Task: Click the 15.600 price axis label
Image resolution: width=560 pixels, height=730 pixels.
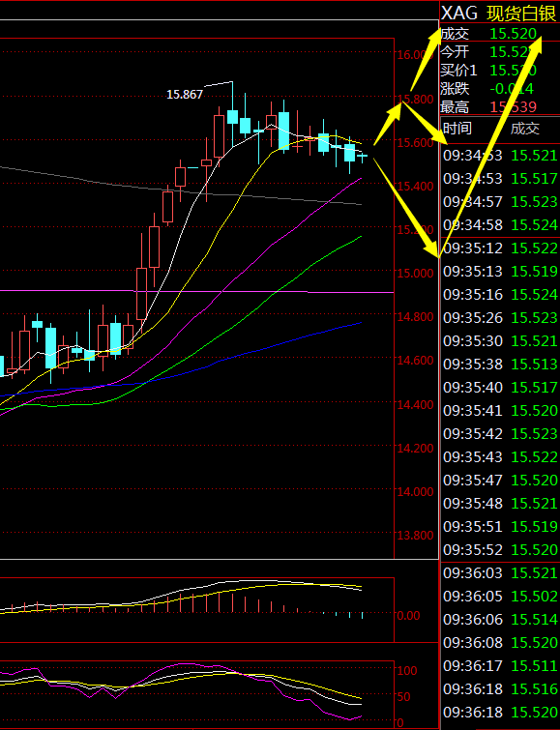Action: (x=415, y=142)
